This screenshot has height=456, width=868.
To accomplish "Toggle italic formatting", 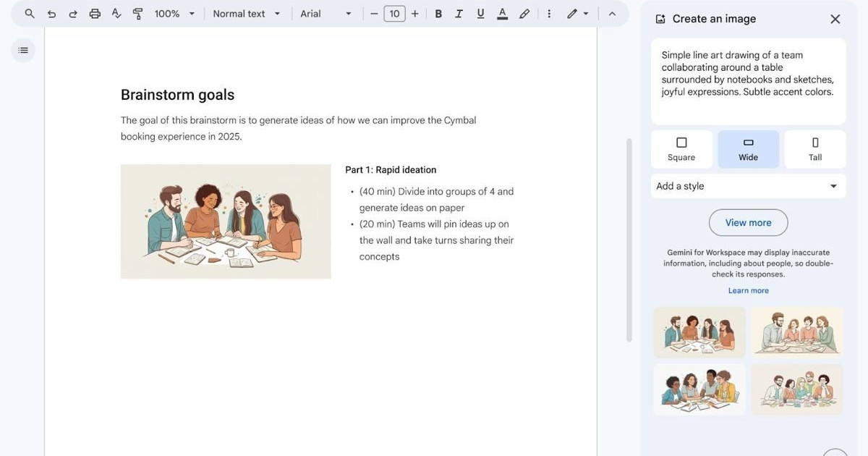I will pyautogui.click(x=459, y=14).
